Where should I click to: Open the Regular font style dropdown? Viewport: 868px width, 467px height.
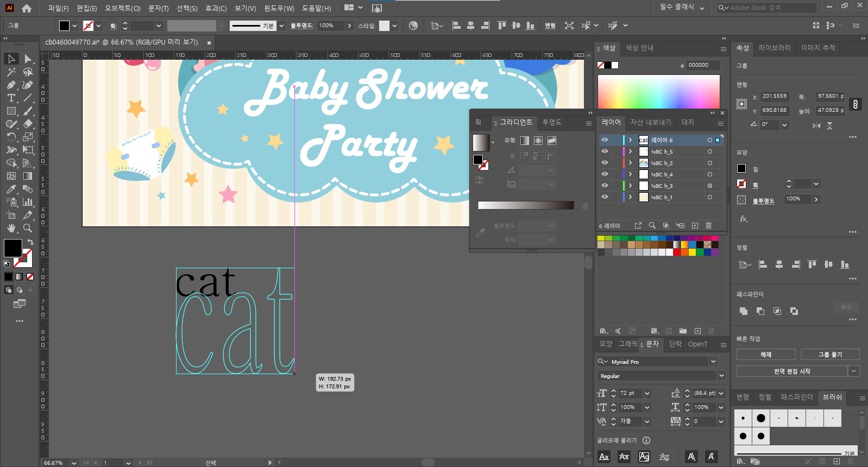coord(721,376)
